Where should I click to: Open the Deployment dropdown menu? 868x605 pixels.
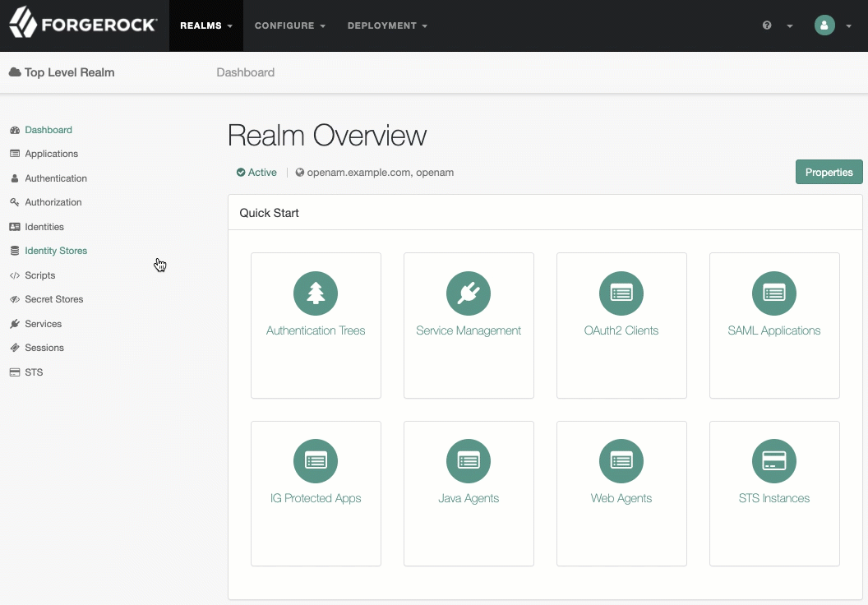point(387,25)
